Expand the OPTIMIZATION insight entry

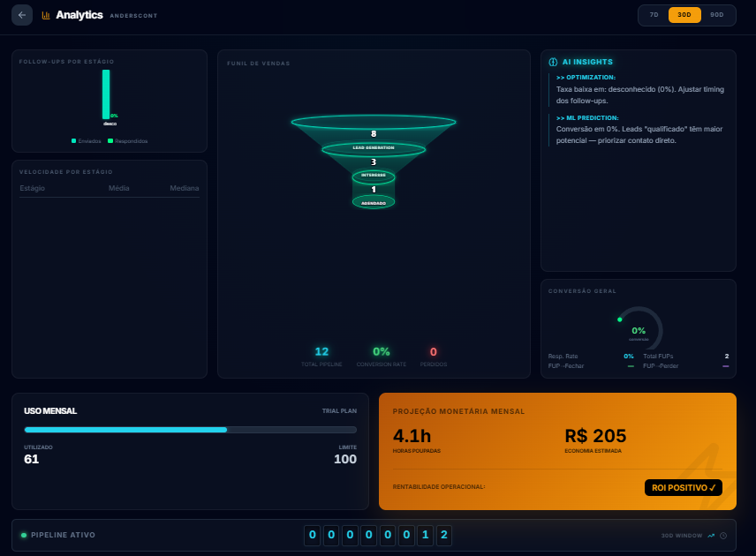coord(638,89)
